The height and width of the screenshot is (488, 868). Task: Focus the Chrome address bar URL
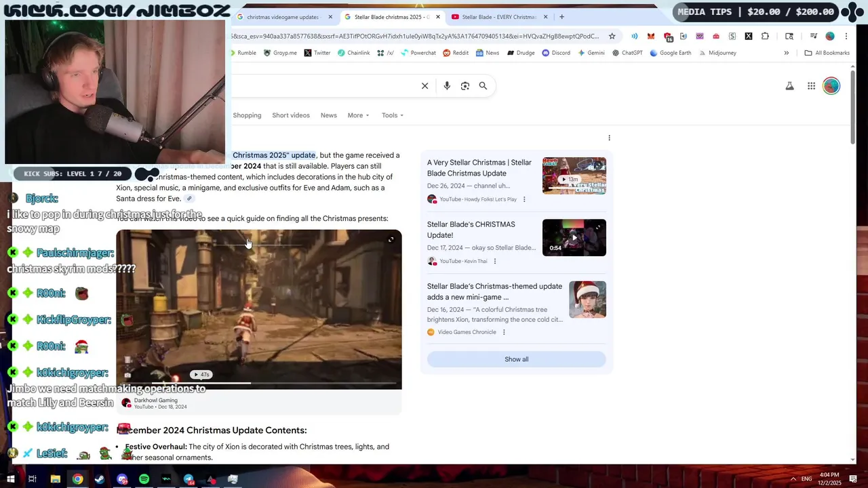coord(415,36)
